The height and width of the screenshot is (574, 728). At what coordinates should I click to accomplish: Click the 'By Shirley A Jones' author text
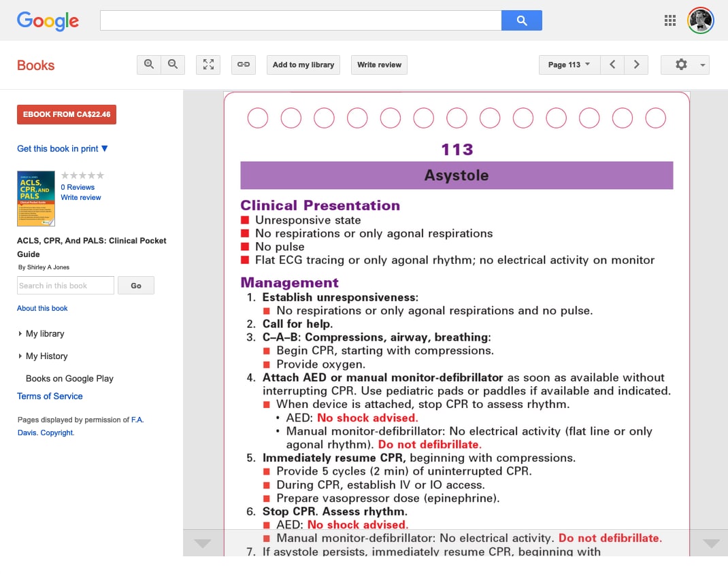pyautogui.click(x=44, y=267)
